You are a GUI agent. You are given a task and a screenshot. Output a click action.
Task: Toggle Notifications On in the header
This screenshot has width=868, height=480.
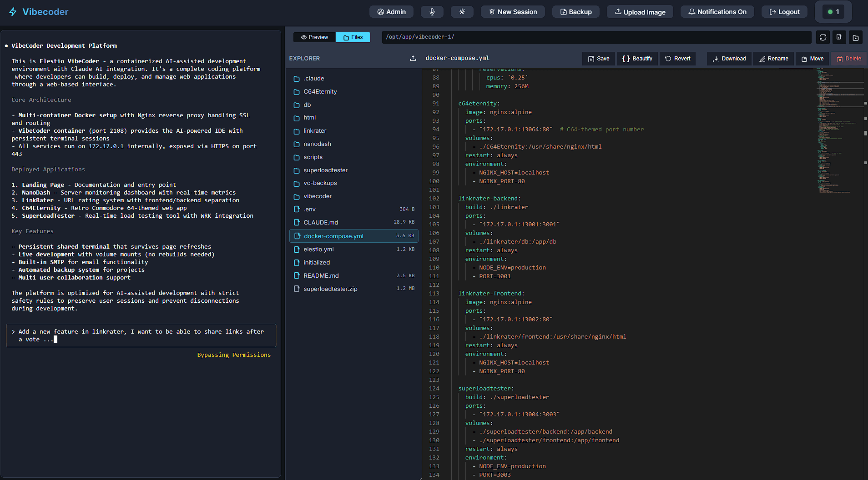click(x=717, y=11)
